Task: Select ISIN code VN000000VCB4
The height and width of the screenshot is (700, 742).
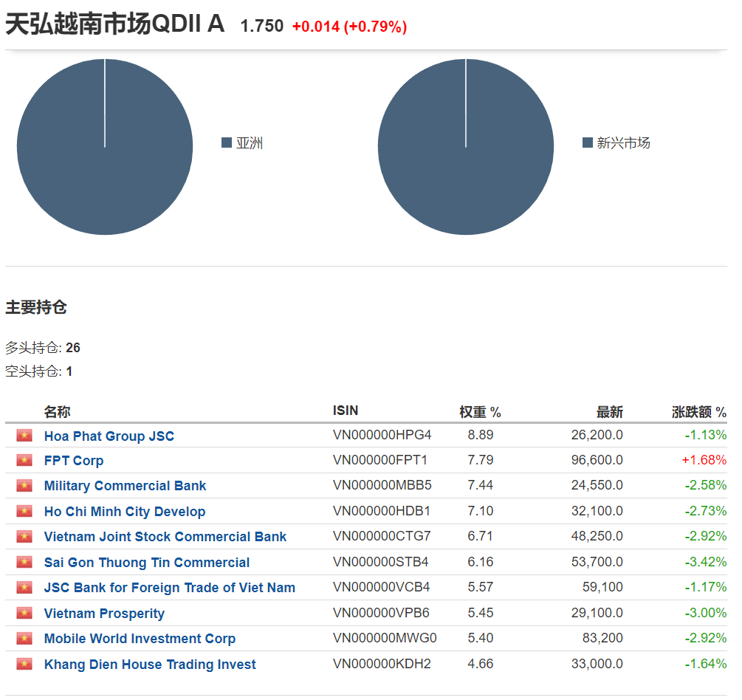Action: click(x=382, y=587)
